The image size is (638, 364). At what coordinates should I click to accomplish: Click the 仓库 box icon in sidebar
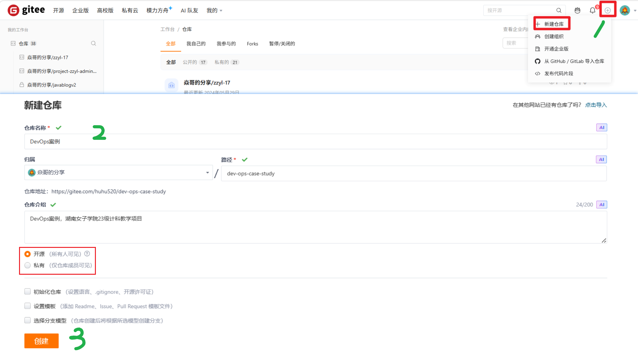coord(13,43)
